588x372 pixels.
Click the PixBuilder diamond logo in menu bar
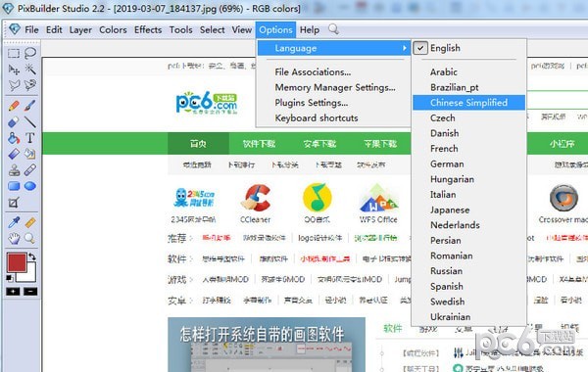[x=15, y=29]
